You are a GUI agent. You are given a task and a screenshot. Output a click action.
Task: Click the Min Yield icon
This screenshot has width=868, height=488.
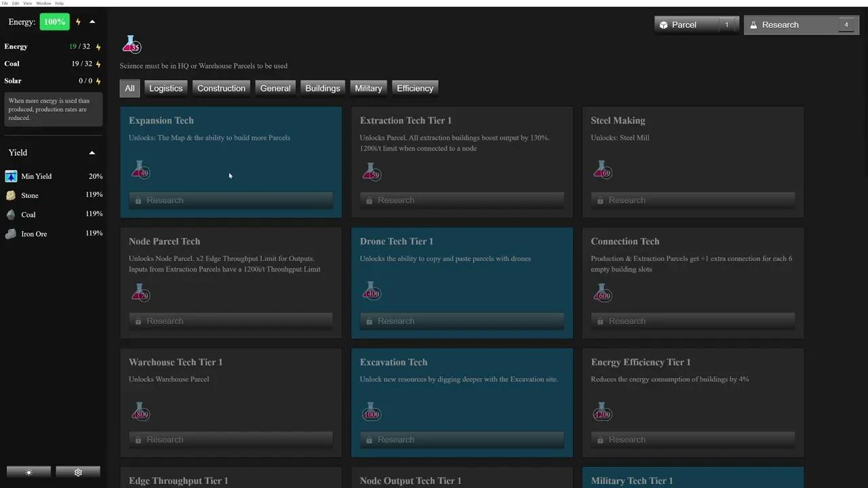[11, 176]
